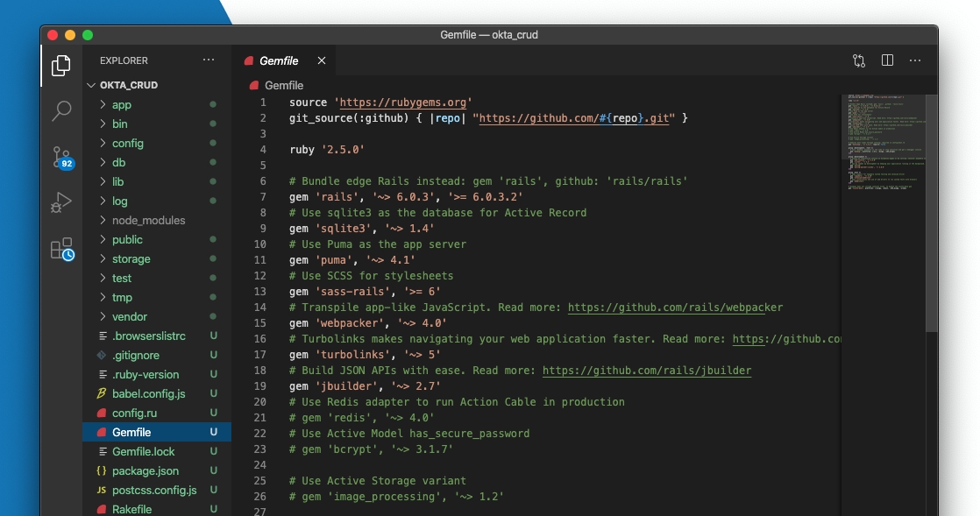Expand the node_modules folder
Image resolution: width=980 pixels, height=516 pixels.
148,220
